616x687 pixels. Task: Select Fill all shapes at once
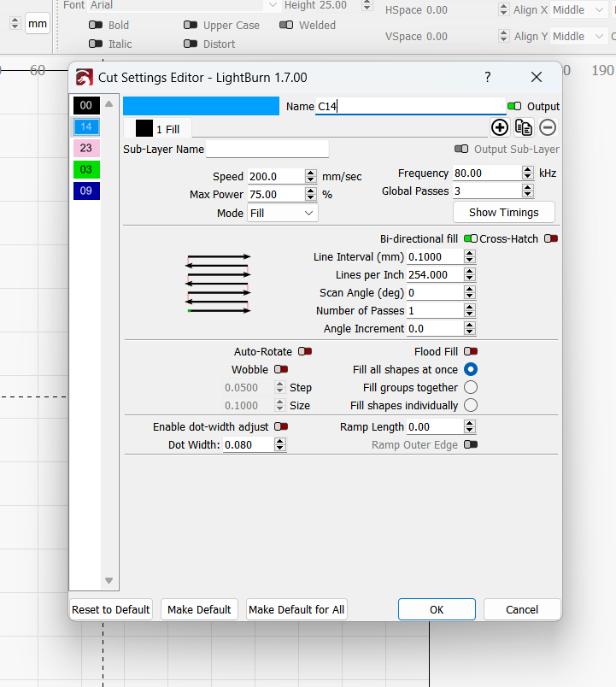coord(471,369)
